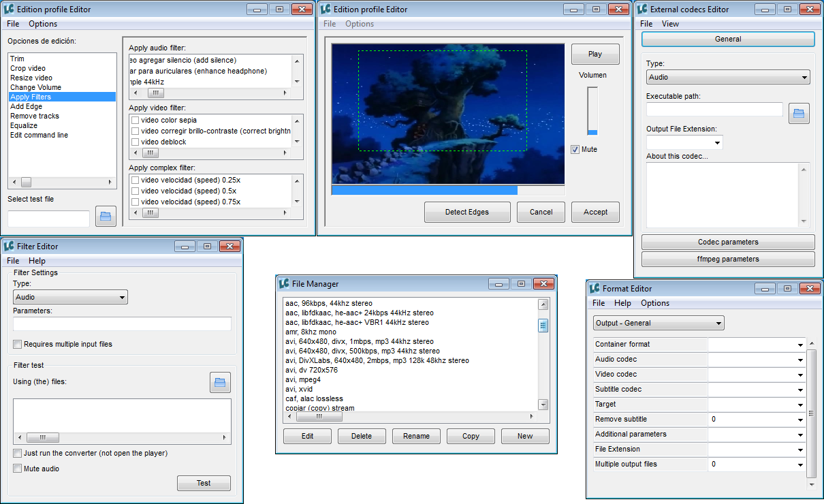Click Format Editor window logo icon
The height and width of the screenshot is (504, 824).
[x=595, y=288]
